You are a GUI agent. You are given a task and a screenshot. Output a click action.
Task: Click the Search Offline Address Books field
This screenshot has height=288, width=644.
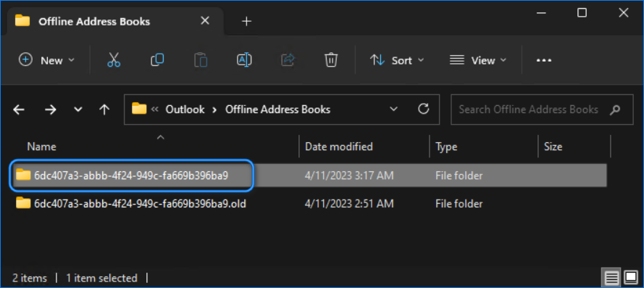click(x=542, y=110)
